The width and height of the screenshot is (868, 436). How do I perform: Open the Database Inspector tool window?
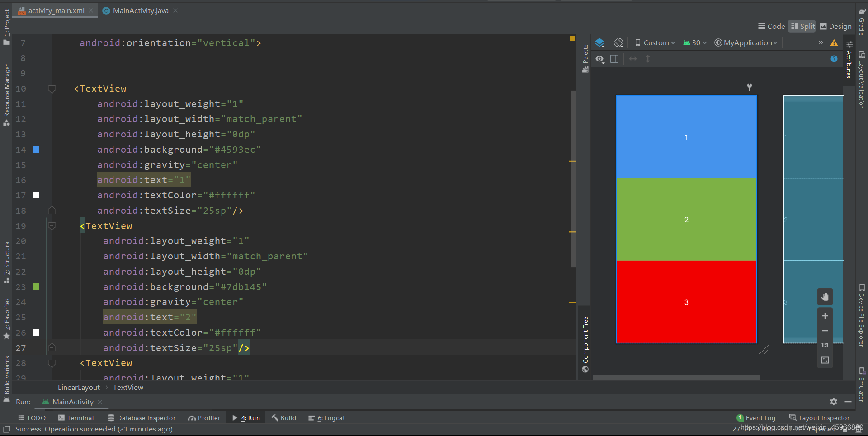point(142,418)
